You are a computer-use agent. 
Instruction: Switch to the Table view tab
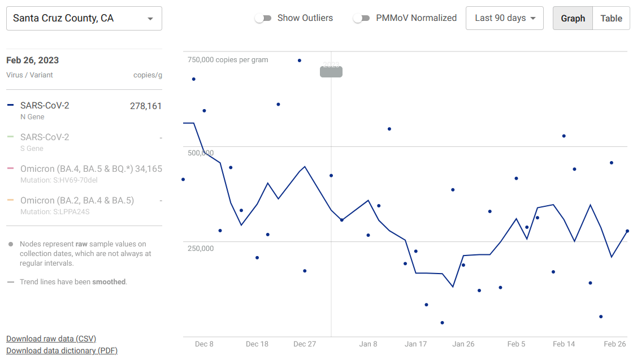[x=611, y=18]
